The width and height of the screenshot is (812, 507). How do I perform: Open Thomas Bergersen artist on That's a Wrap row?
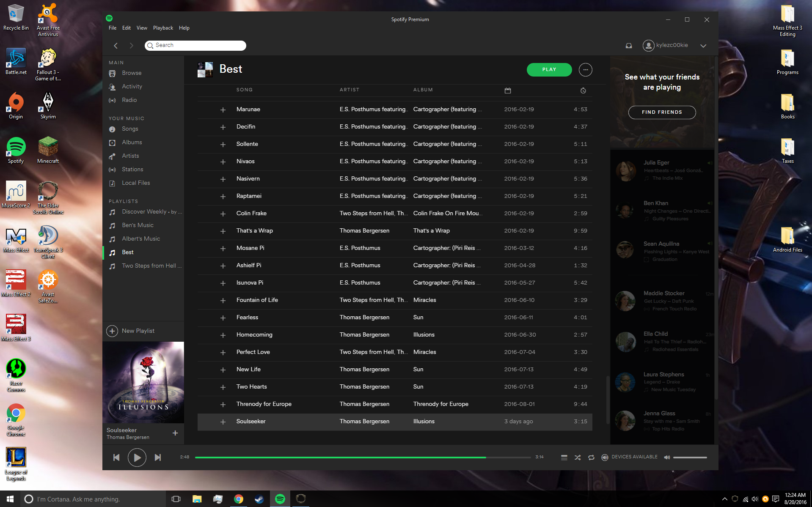[x=364, y=231]
